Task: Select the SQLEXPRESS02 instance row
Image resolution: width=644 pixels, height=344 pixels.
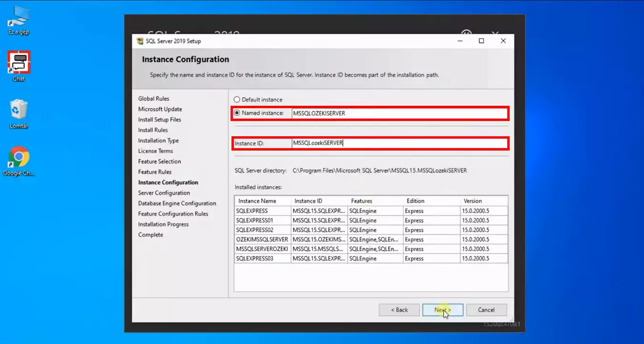Action: pos(371,230)
